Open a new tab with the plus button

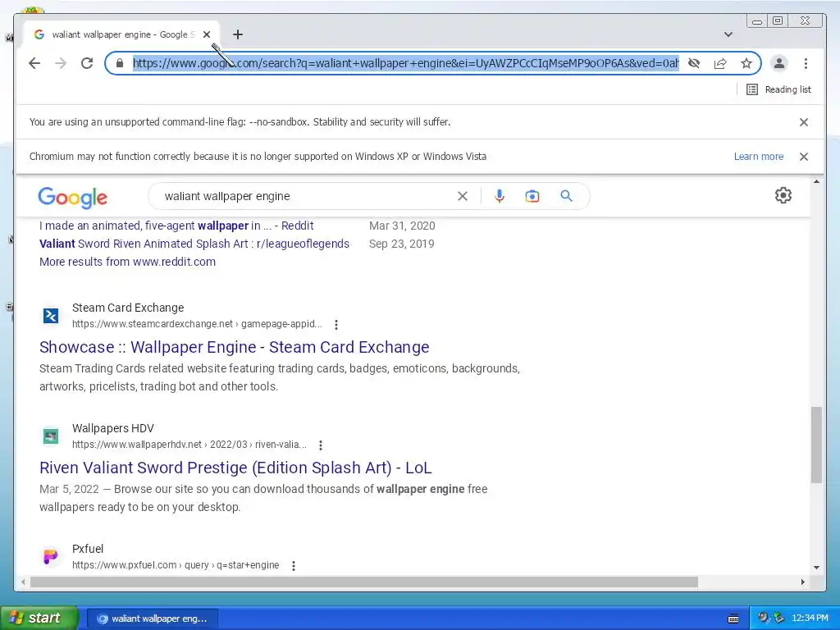(x=238, y=34)
